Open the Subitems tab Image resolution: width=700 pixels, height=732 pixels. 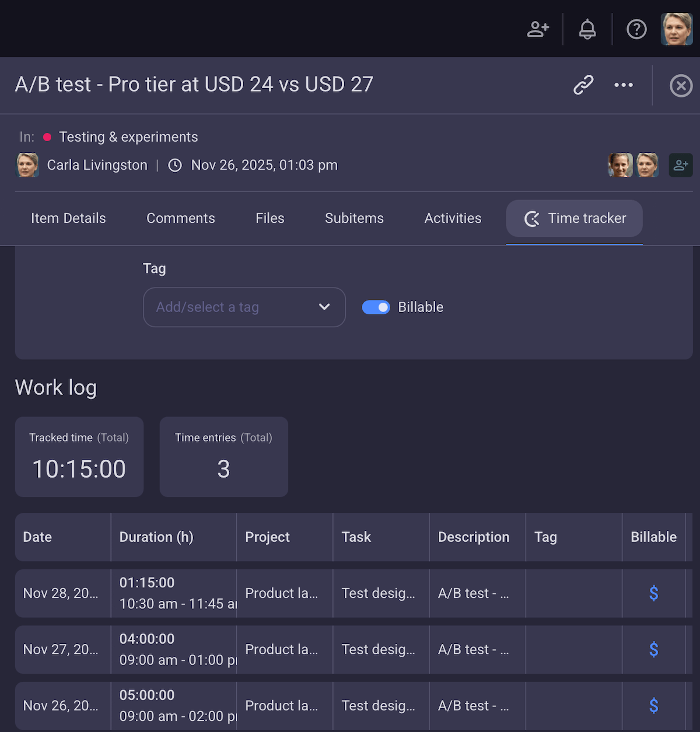pyautogui.click(x=353, y=219)
